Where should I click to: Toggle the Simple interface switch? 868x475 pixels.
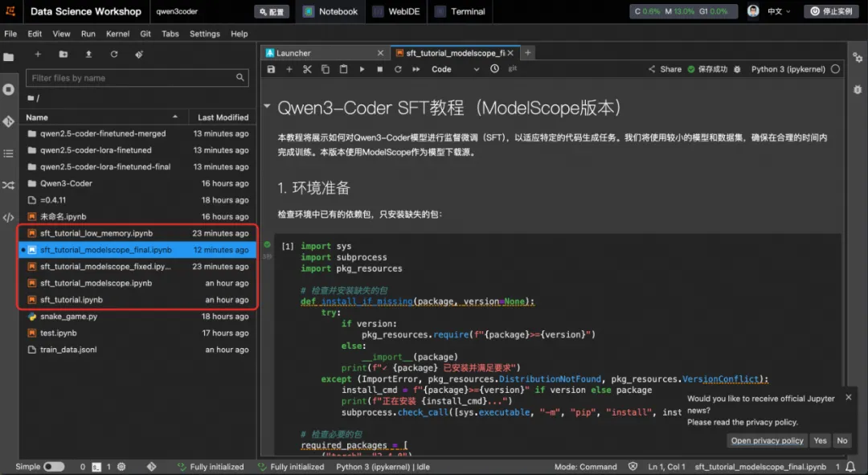pos(54,467)
